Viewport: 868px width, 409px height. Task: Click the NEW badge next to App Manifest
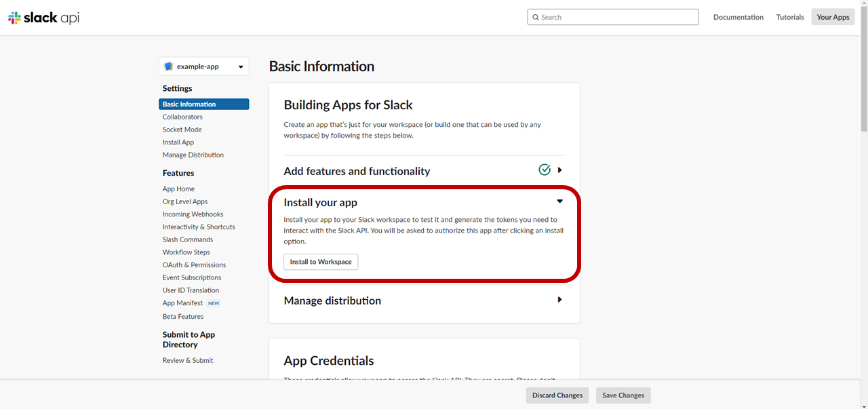point(213,303)
